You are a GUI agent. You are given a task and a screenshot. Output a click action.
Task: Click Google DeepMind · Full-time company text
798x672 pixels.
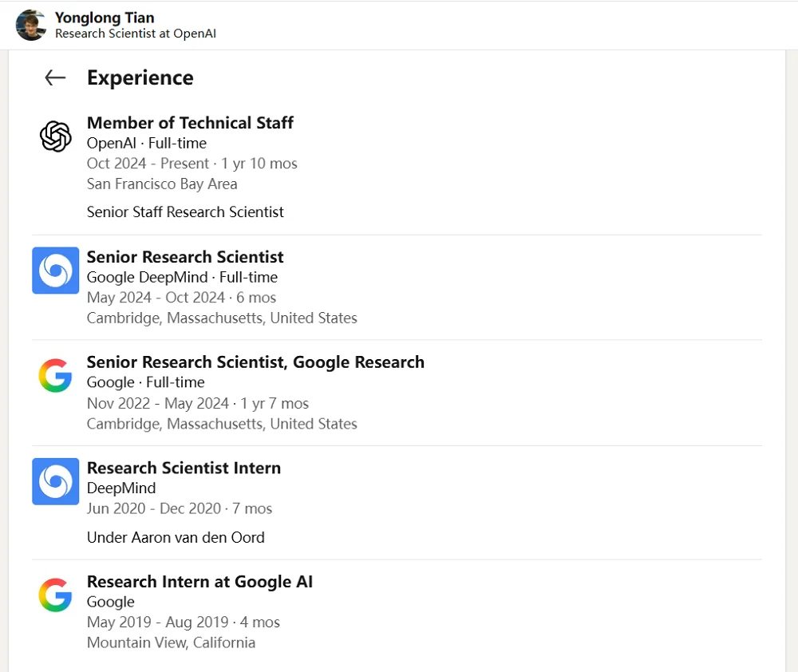182,277
